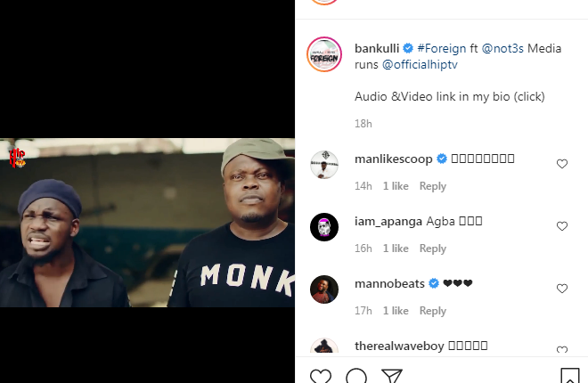Like iam_apanga's comment
The width and height of the screenshot is (588, 383).
point(562,226)
